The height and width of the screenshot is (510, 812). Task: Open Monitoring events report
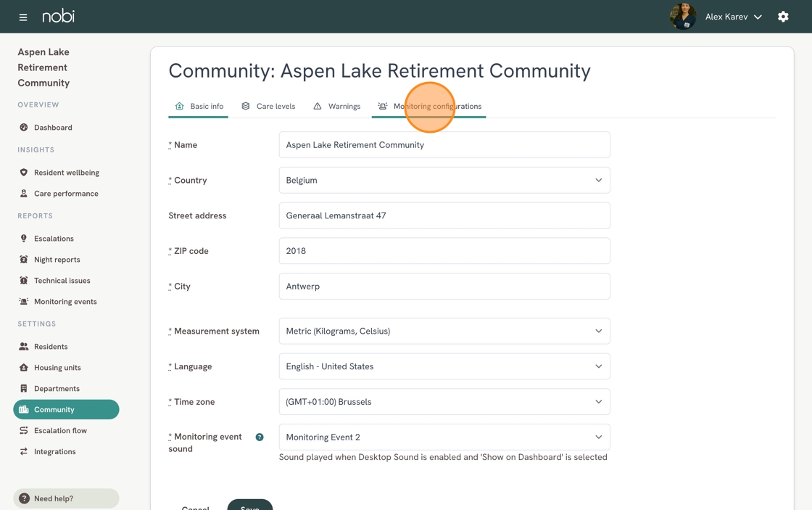(66, 302)
